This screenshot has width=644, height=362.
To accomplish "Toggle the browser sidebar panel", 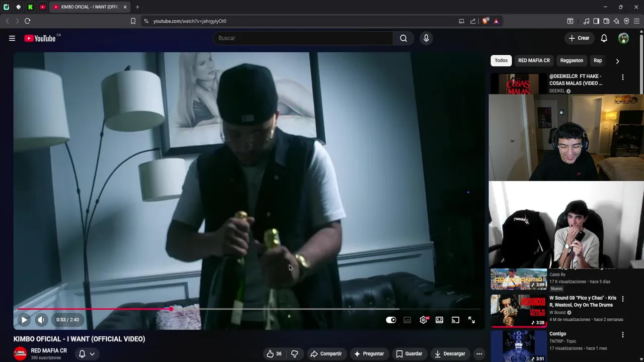I will (596, 21).
